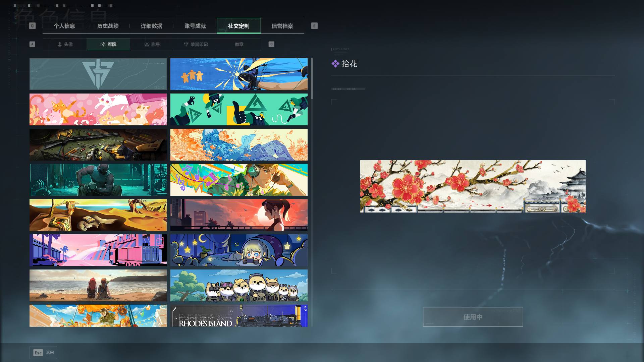Click the dog tag list scrollbar
644x362 pixels.
point(312,79)
